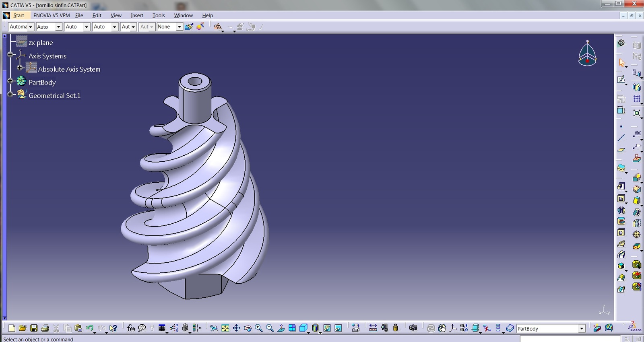Zoom out with magnifier minus

pyautogui.click(x=270, y=328)
